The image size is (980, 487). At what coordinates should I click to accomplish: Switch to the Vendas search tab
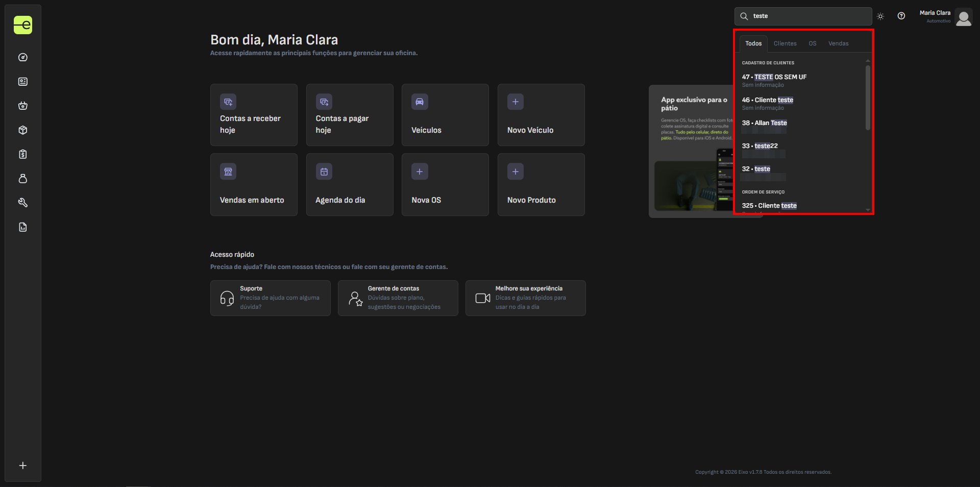tap(838, 43)
